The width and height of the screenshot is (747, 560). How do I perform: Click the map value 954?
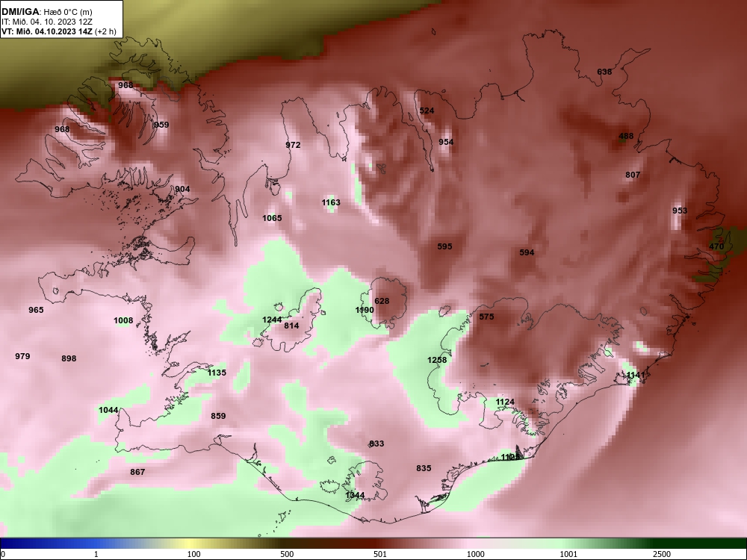click(446, 142)
